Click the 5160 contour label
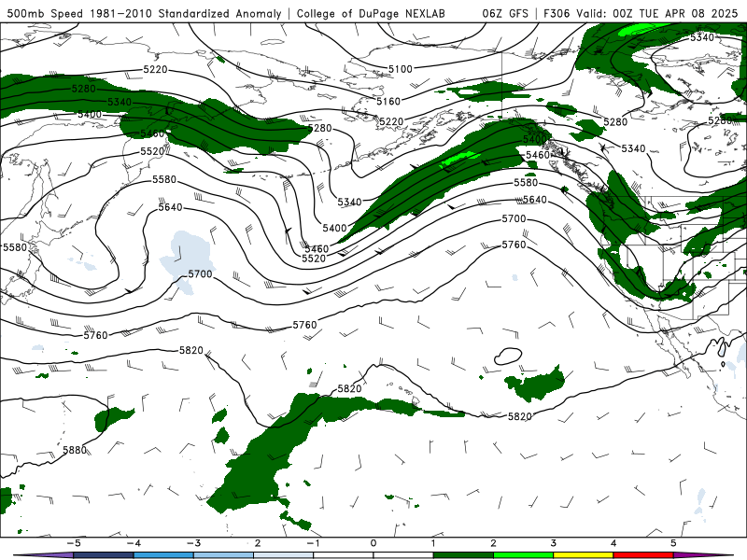 [x=388, y=101]
